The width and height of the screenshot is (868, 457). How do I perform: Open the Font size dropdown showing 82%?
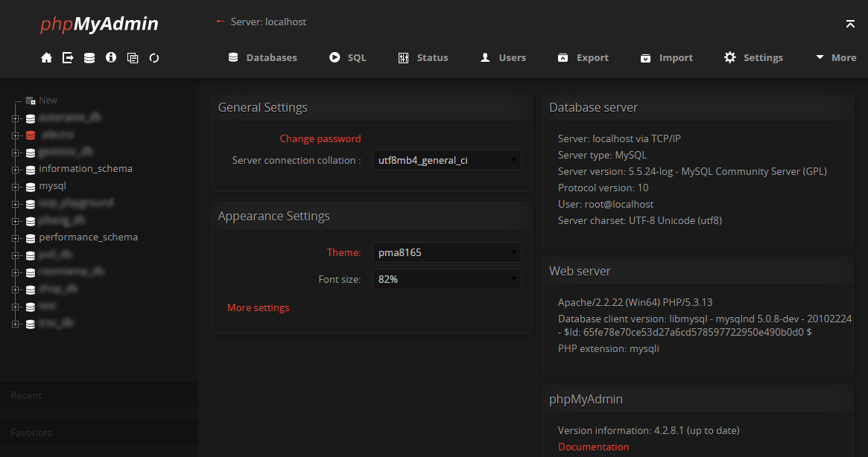point(447,279)
